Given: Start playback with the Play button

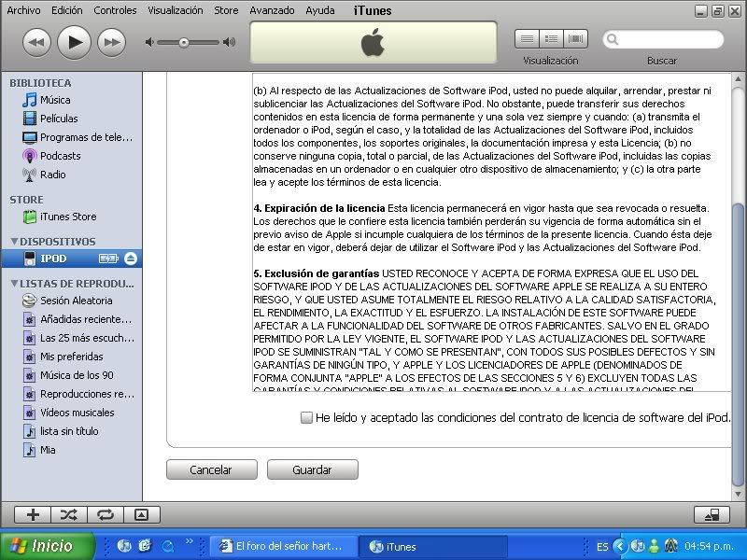Looking at the screenshot, I should coord(74,42).
